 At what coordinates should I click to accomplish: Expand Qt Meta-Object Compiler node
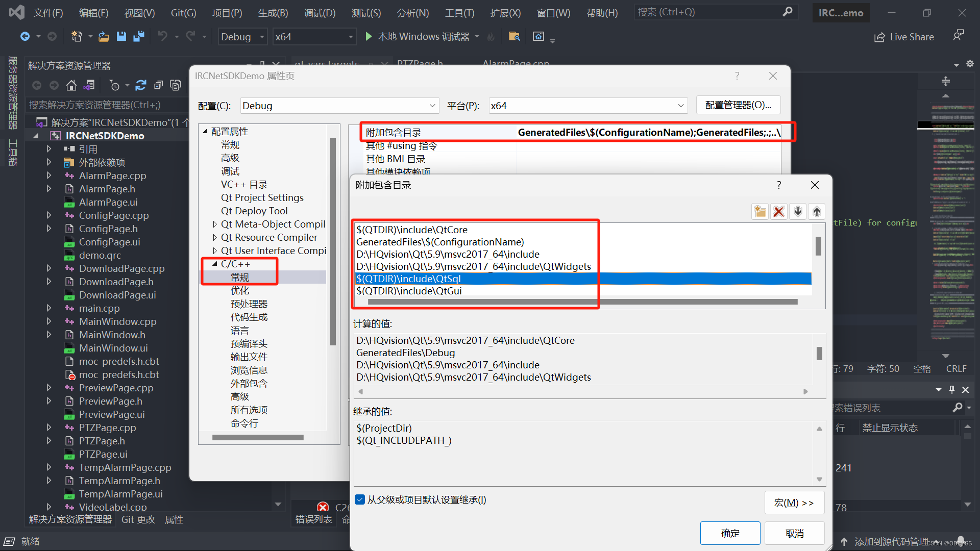pyautogui.click(x=215, y=224)
